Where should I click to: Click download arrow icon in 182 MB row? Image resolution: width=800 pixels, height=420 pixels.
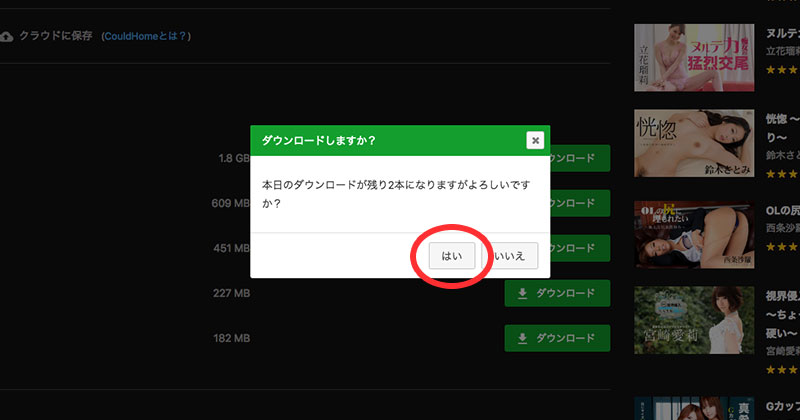point(522,339)
